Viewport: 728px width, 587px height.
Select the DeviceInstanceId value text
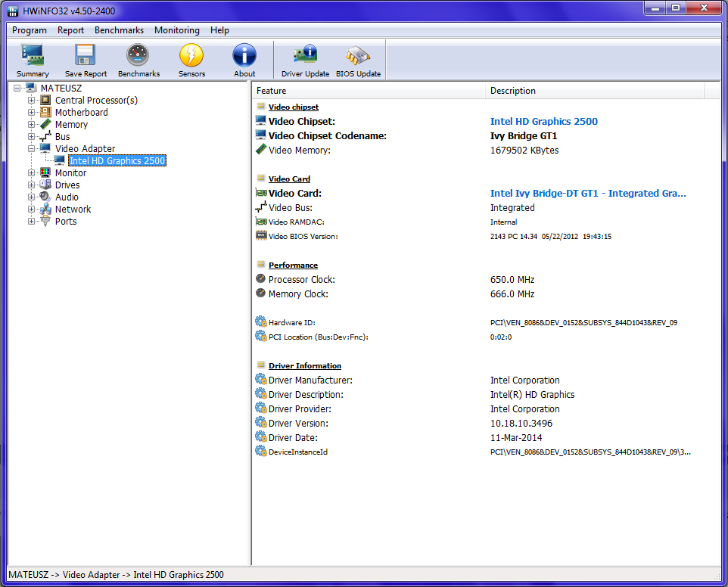pos(590,452)
